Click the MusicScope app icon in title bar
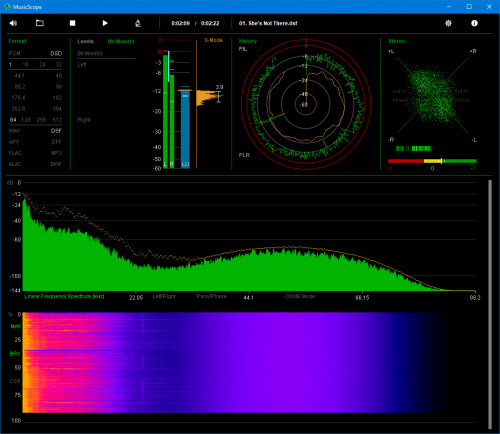 pos(7,7)
